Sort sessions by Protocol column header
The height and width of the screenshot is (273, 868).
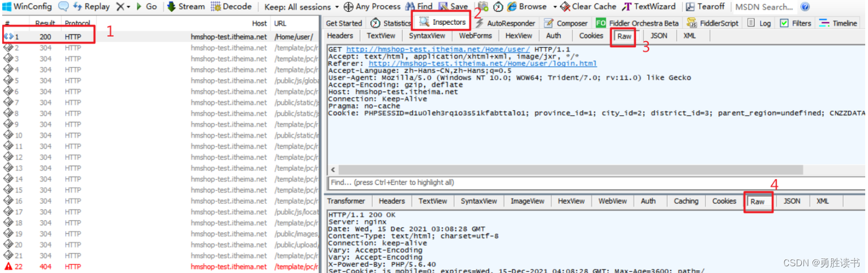point(77,24)
